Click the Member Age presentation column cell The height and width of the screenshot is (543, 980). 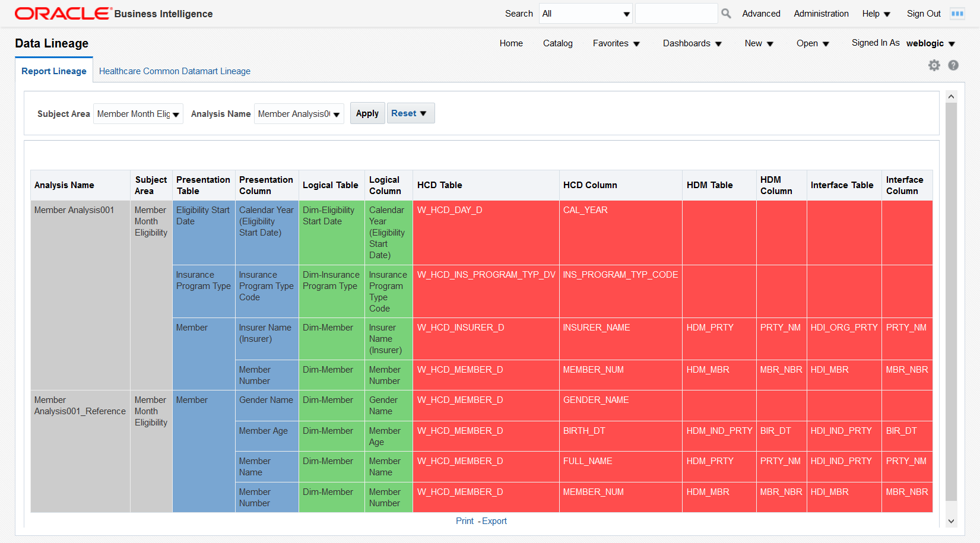tap(267, 436)
